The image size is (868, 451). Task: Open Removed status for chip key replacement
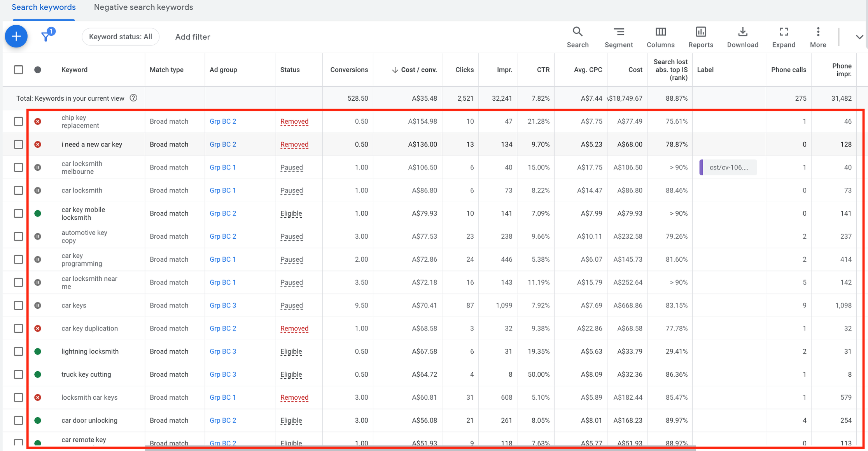[x=294, y=121]
